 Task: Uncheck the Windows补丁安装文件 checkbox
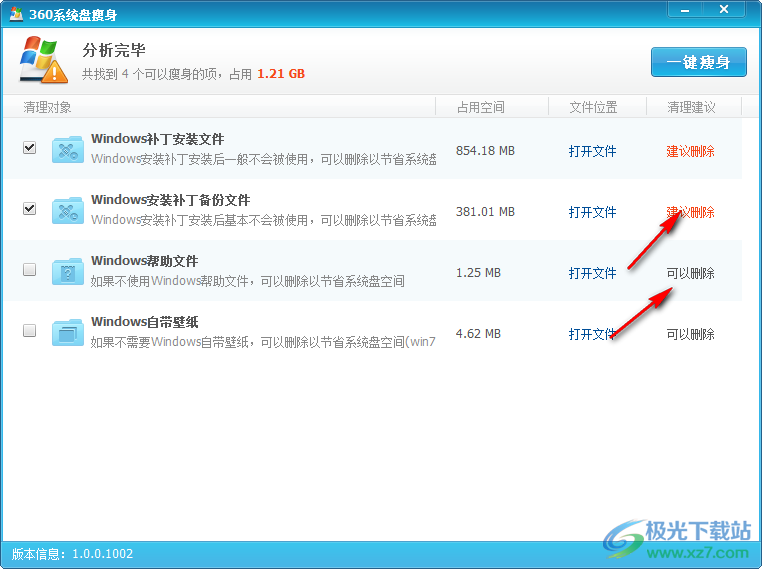coord(30,147)
